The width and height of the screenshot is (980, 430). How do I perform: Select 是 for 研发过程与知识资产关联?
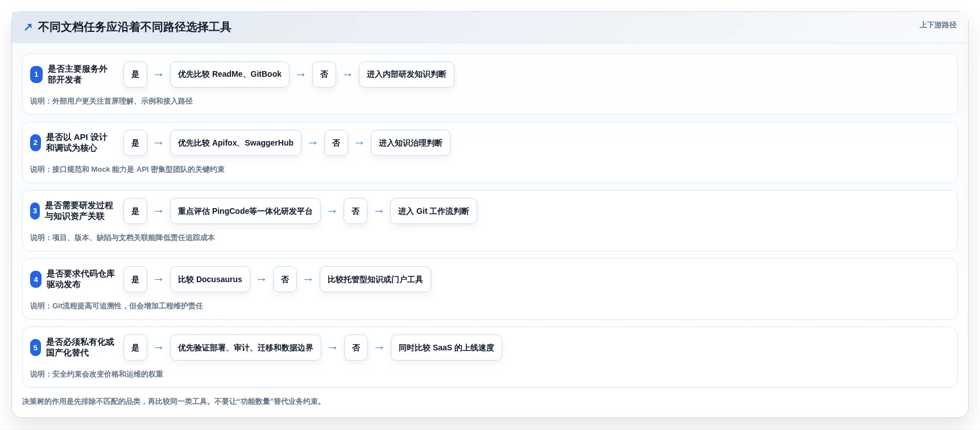135,211
